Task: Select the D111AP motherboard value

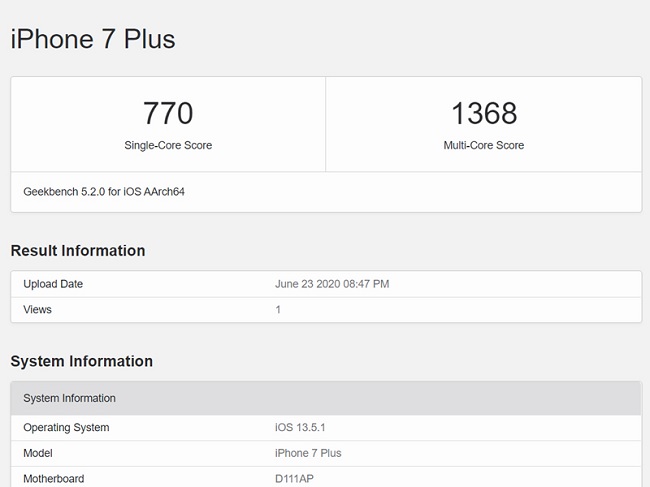Action: [x=294, y=479]
